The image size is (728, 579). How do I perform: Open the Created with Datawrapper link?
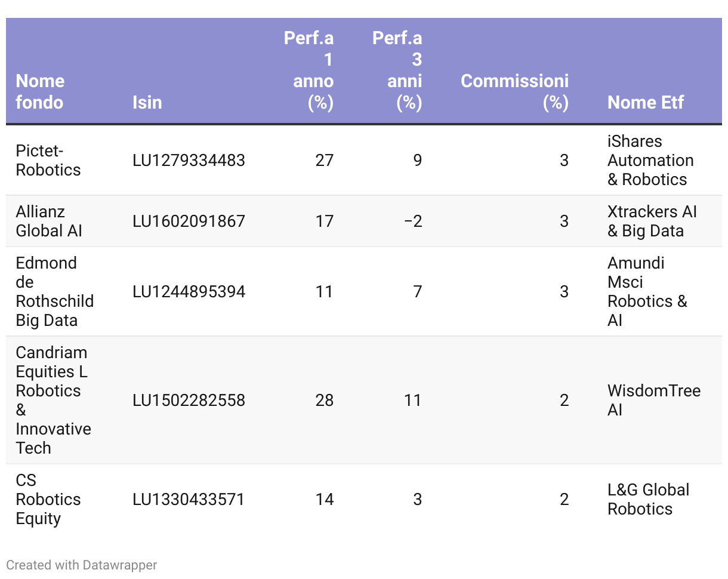[x=82, y=565]
